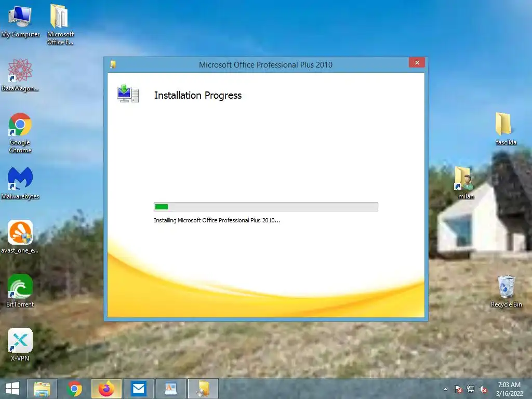532x399 pixels.
Task: Select the BitTorrent desktop shortcut
Action: 20,291
